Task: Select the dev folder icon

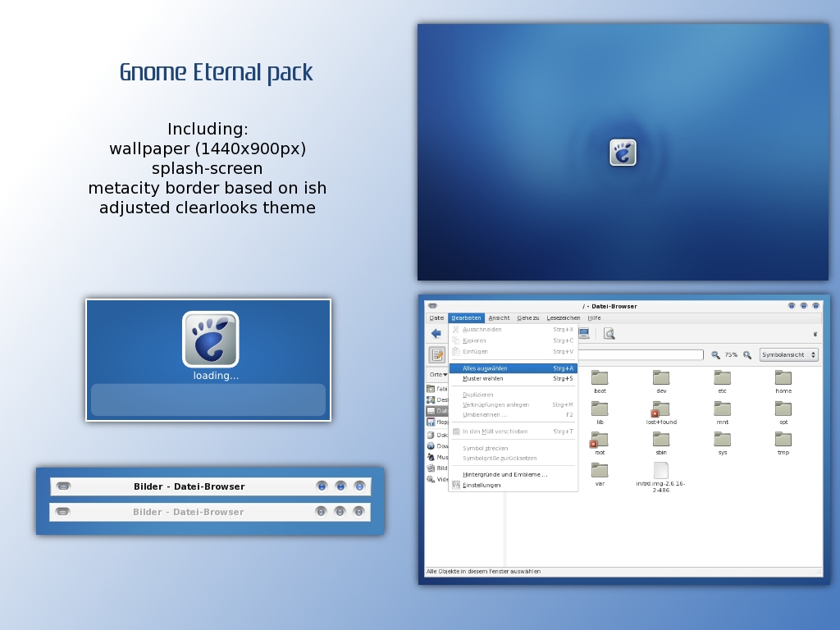Action: pos(661,377)
